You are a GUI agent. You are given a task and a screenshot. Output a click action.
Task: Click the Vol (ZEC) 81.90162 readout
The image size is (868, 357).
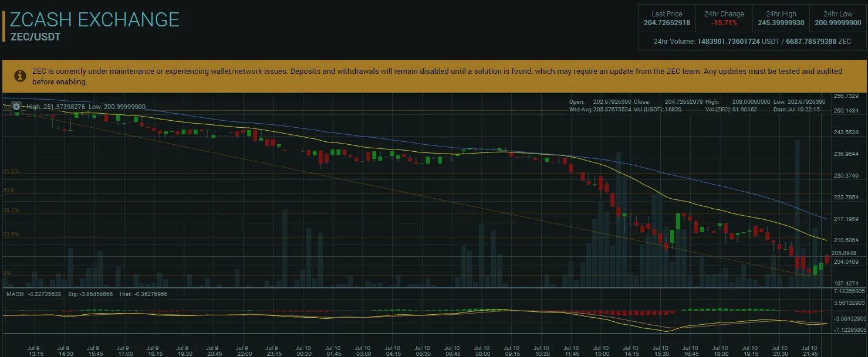click(731, 110)
